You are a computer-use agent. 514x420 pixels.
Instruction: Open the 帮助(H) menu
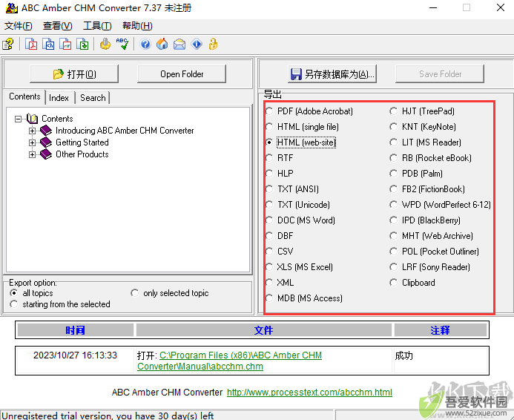click(137, 25)
